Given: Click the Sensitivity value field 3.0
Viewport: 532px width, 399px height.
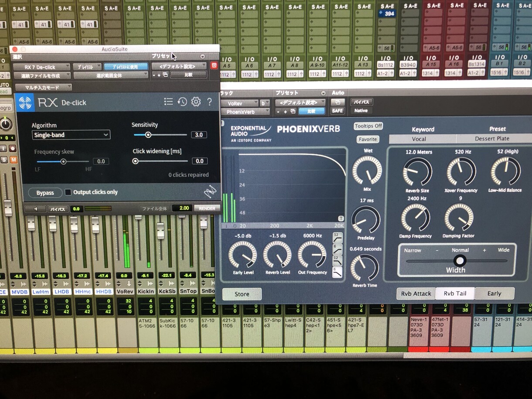Looking at the screenshot, I should (x=199, y=135).
